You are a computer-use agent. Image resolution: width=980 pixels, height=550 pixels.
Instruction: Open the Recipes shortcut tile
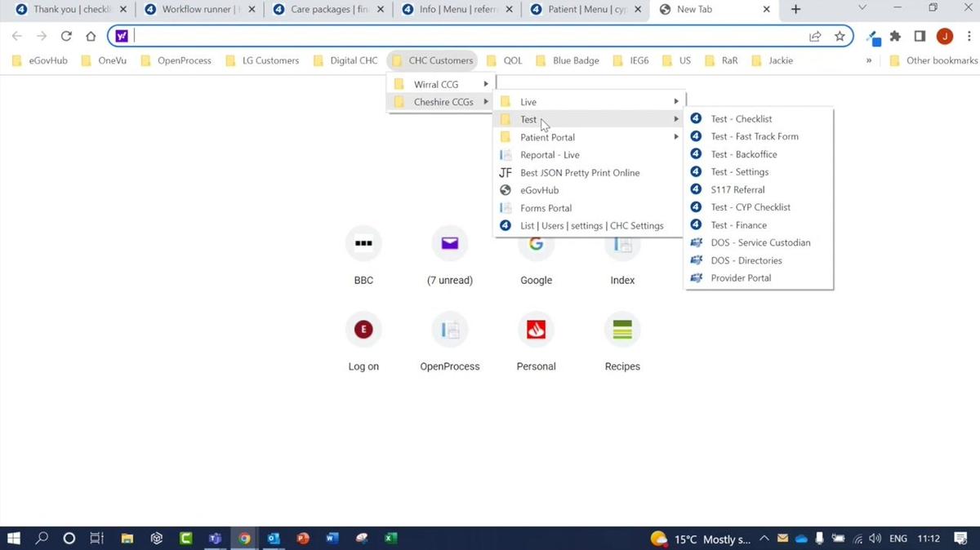click(x=622, y=330)
